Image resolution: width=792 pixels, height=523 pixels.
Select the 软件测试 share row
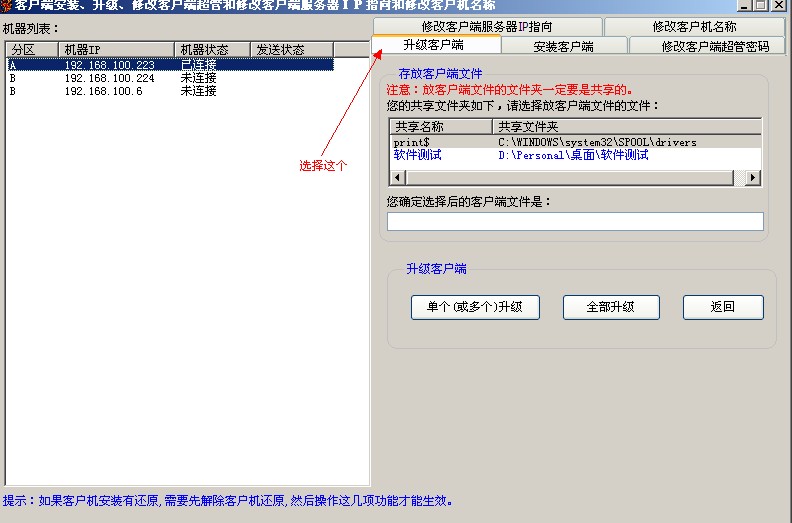tap(575, 155)
